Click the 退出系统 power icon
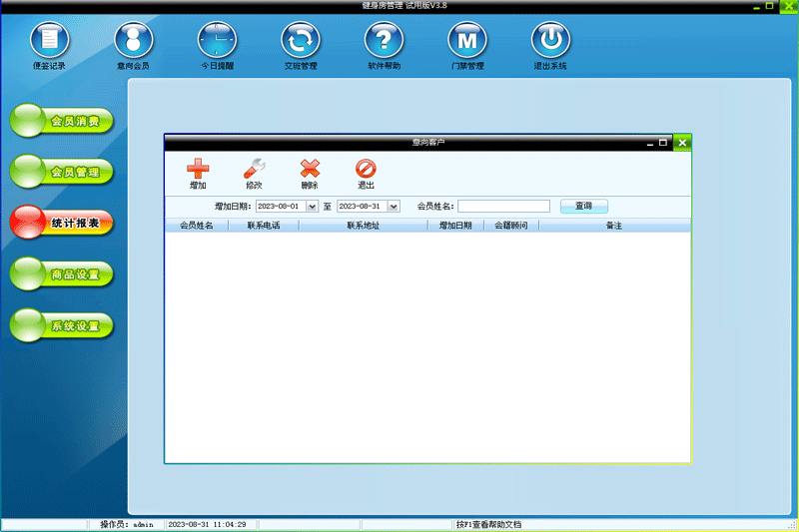 [551, 40]
